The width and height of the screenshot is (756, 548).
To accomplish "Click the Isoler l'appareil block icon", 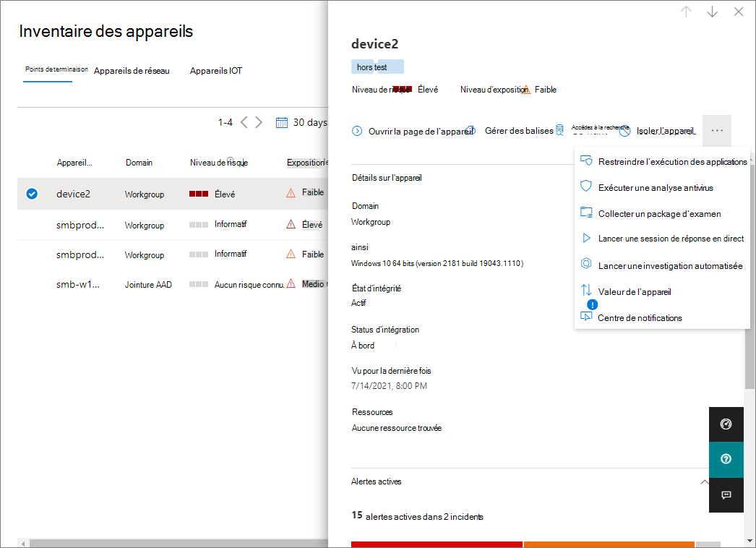I will coord(624,131).
